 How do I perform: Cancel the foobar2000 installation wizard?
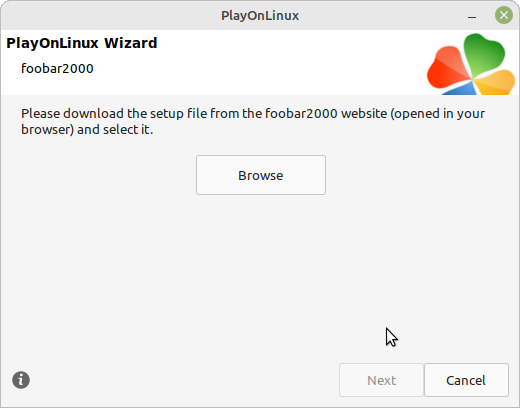pos(466,380)
